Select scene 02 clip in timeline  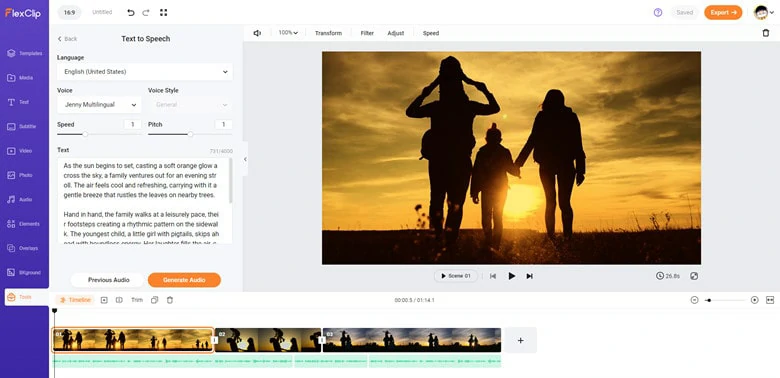(268, 340)
